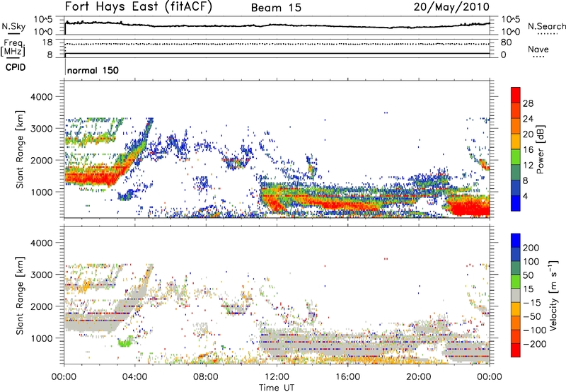Screen dimensions: 566x392
Task: Click the 3000 km tick of velocity panel
Action: [42, 275]
